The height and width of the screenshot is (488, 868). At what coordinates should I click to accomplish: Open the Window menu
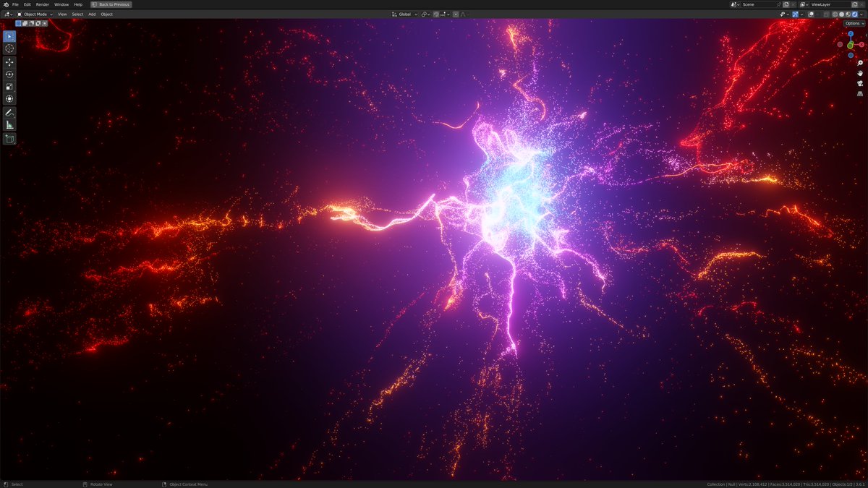[x=61, y=4]
